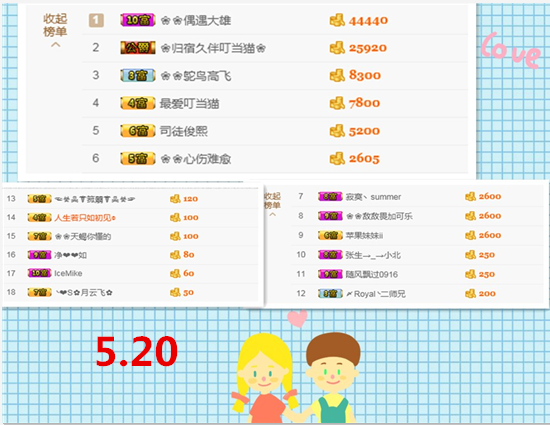This screenshot has height=425, width=550.
Task: Collapse the top leaderboard with 收起榜单
Action: tap(55, 25)
